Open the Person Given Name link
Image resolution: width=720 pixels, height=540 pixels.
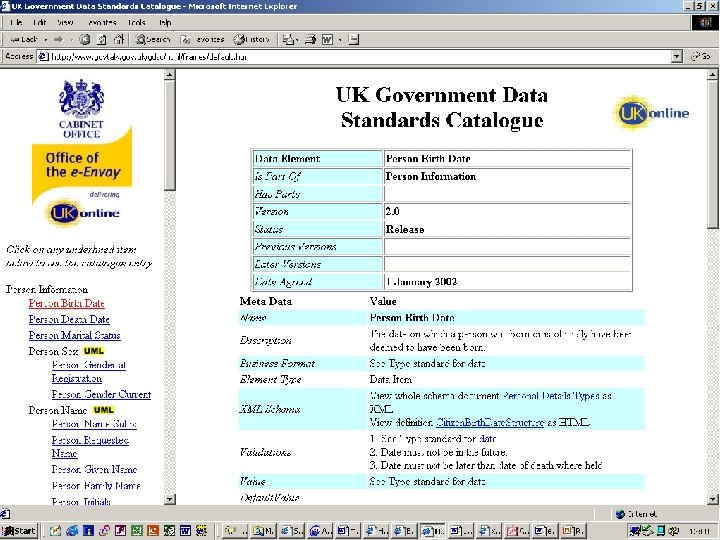click(x=94, y=469)
